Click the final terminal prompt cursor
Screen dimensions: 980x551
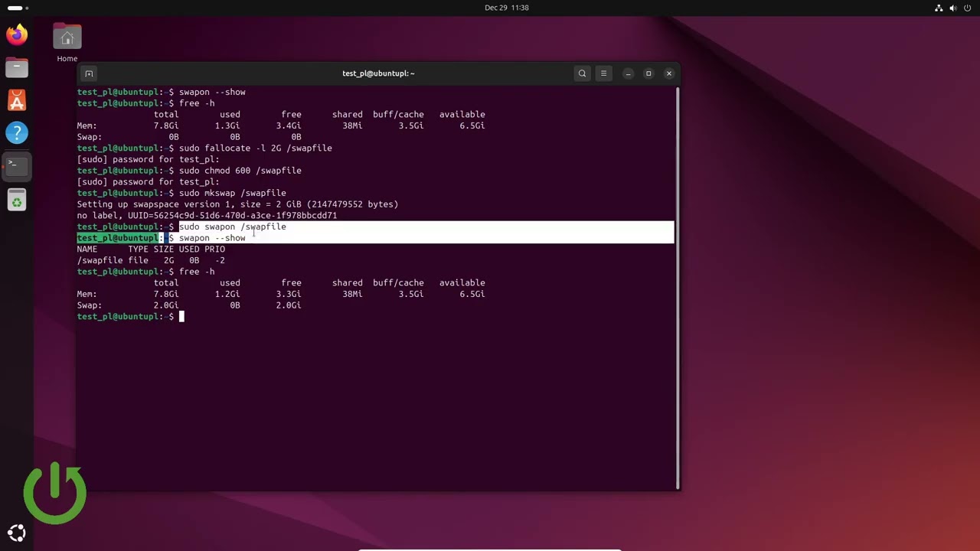tap(181, 317)
